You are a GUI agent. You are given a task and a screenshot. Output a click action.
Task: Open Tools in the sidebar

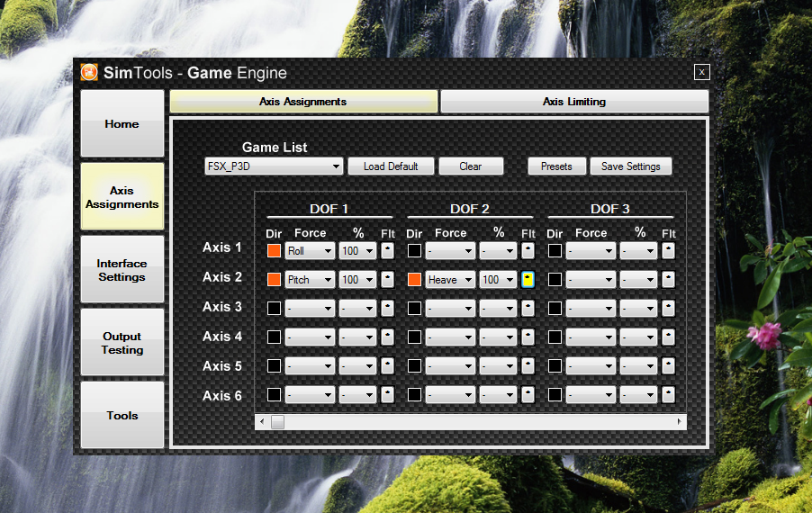point(122,415)
